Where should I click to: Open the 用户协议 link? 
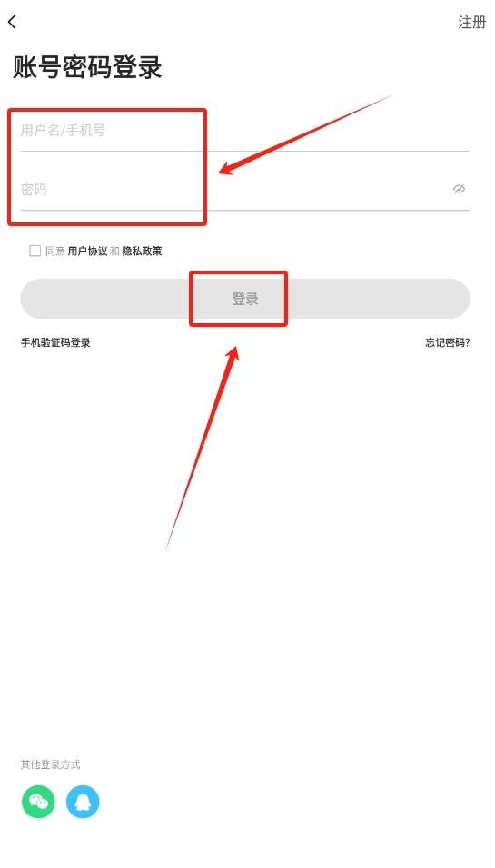click(87, 252)
